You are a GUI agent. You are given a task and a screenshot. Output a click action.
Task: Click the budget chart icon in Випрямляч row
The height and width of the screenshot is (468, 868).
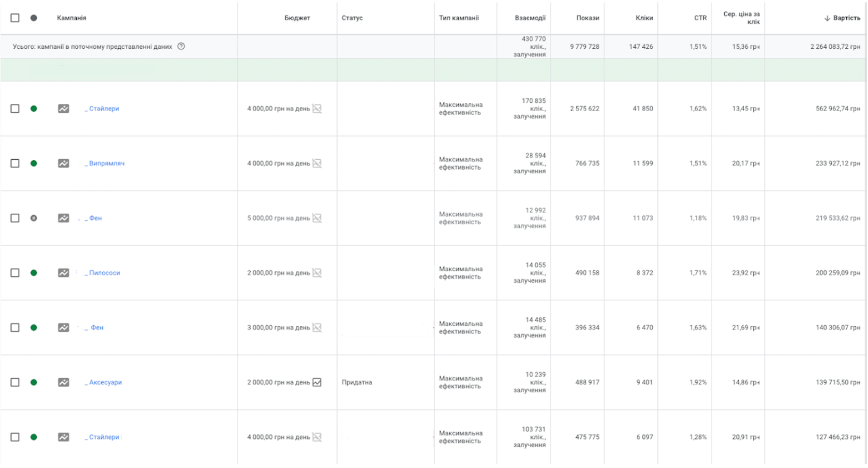[317, 163]
